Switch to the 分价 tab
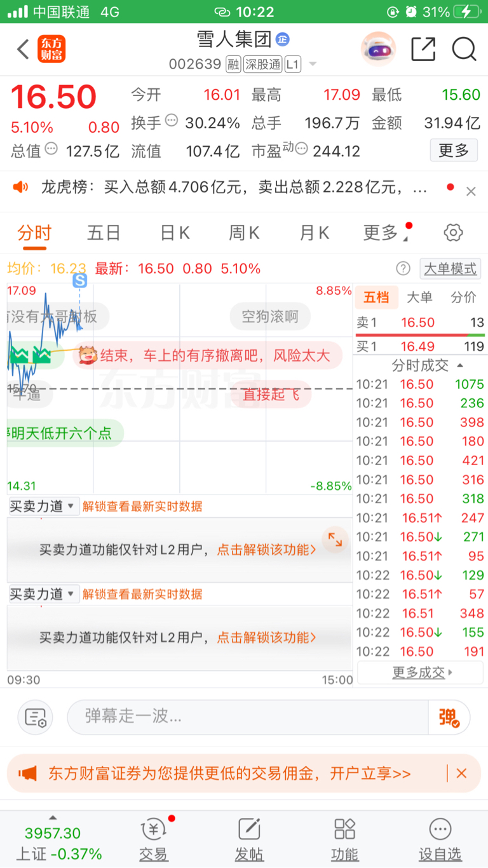Viewport: 488px width, 868px height. [463, 297]
